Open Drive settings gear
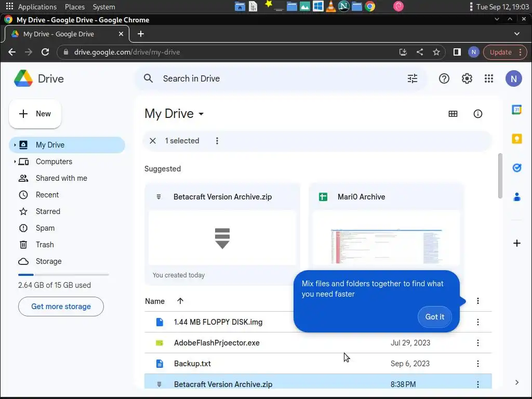 (467, 79)
